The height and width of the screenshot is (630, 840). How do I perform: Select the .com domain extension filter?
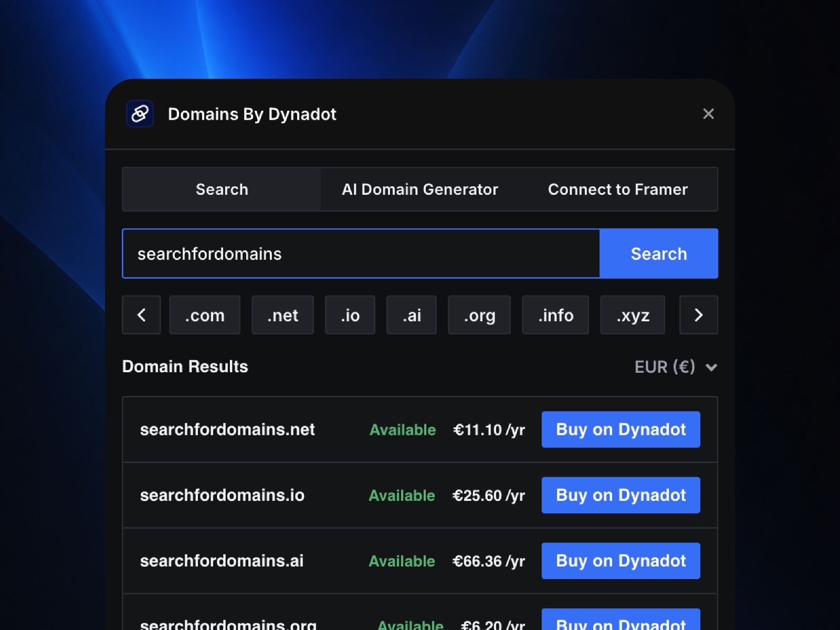205,315
